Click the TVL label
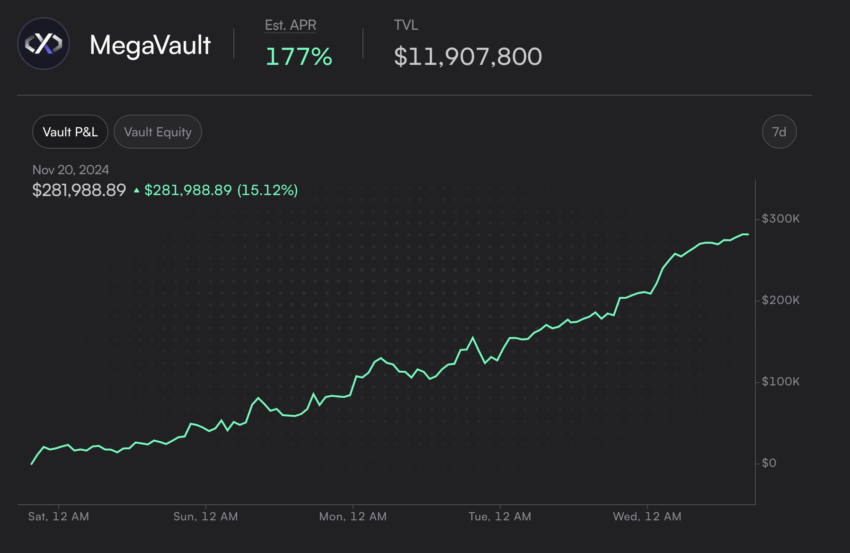 [x=406, y=25]
